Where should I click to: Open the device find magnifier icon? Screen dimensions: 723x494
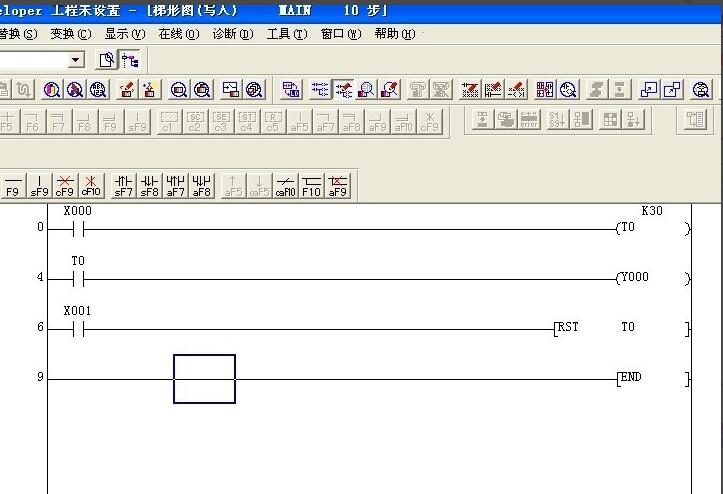(x=52, y=89)
